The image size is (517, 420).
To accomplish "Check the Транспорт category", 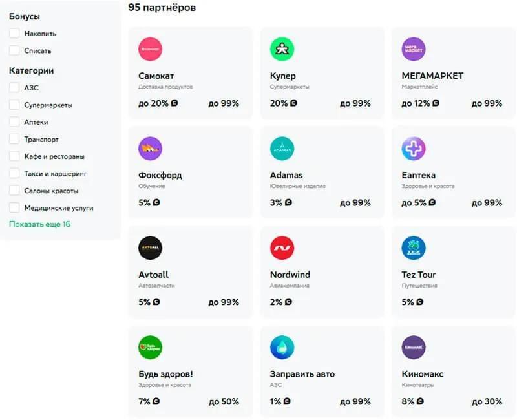I will click(x=14, y=139).
